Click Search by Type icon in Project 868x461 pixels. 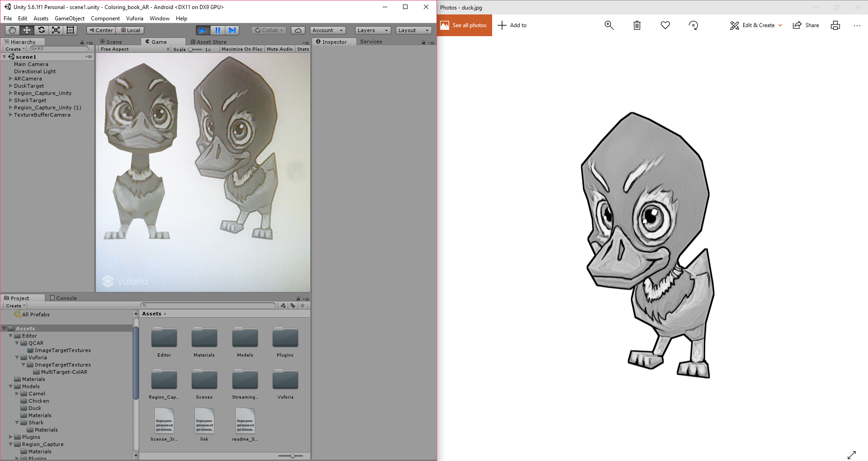[283, 306]
